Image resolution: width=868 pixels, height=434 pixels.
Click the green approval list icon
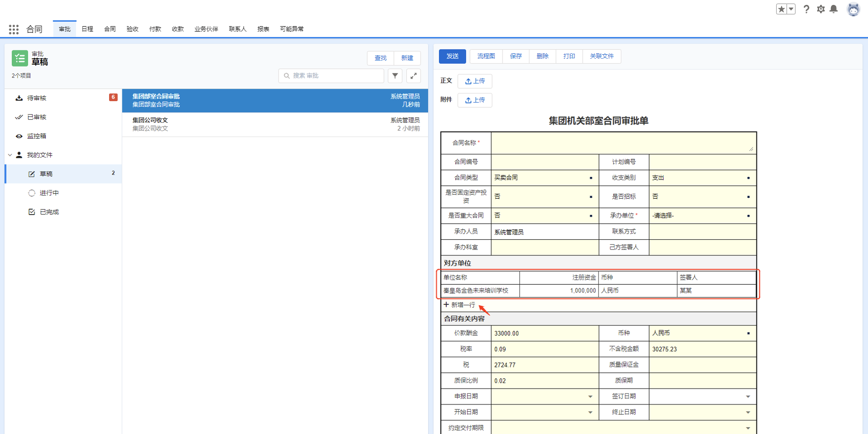click(20, 58)
